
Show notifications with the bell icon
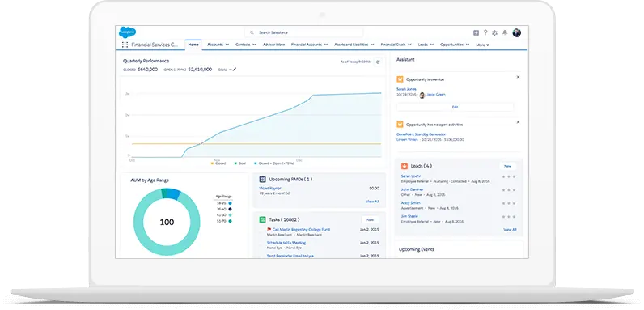click(505, 33)
